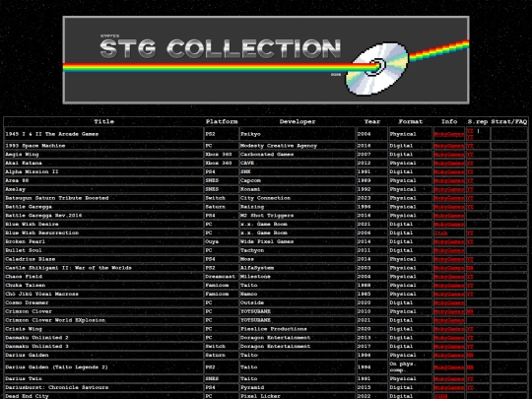Open MobyGames link for Danmaku Unlimited 2

[x=449, y=338]
